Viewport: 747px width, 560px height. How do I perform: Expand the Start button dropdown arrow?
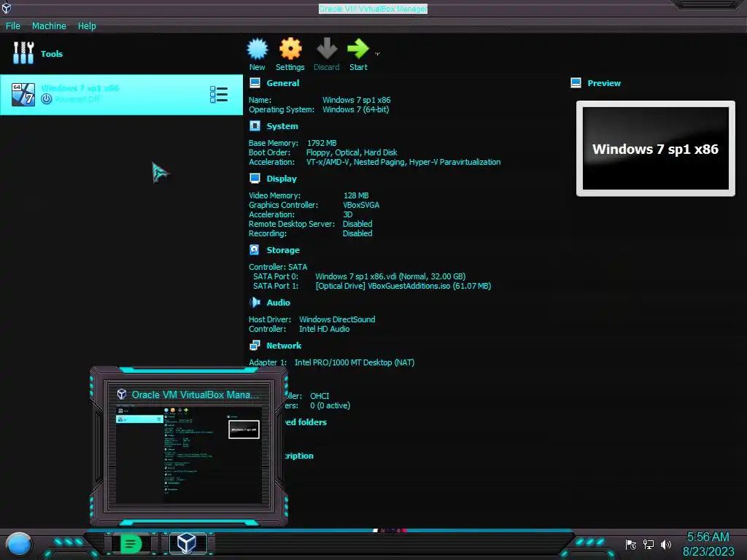point(377,54)
